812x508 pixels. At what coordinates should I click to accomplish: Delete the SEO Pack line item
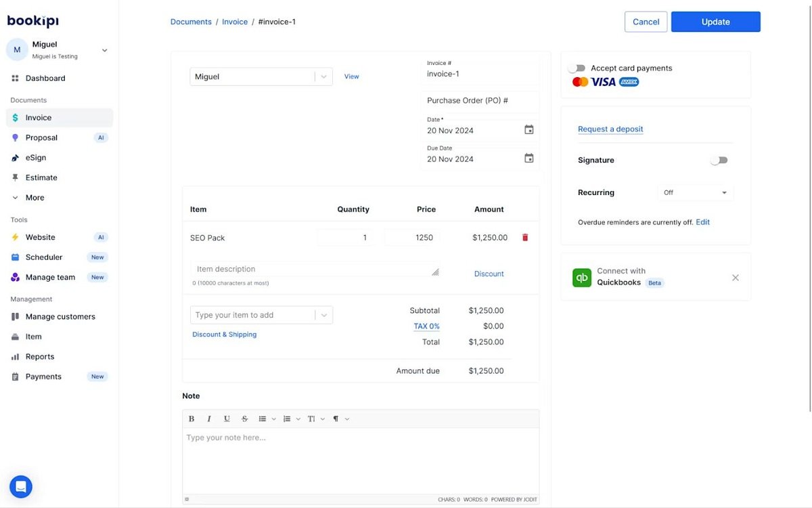coord(524,237)
